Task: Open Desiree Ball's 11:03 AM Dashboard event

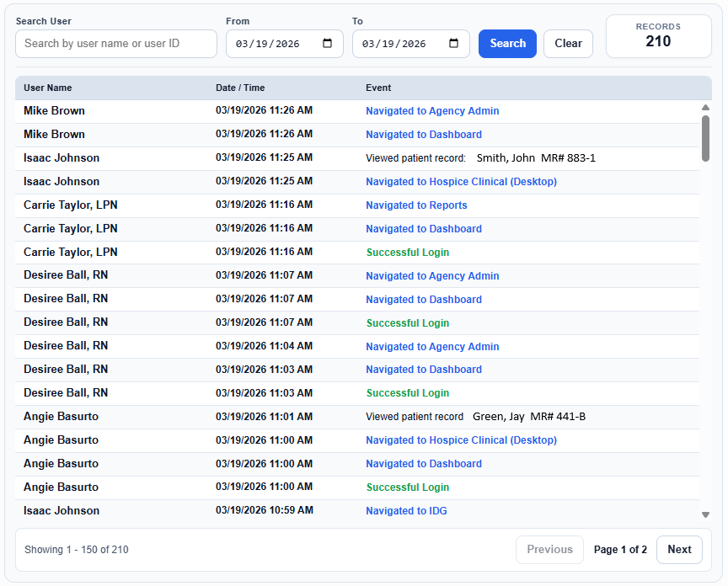Action: pos(424,370)
